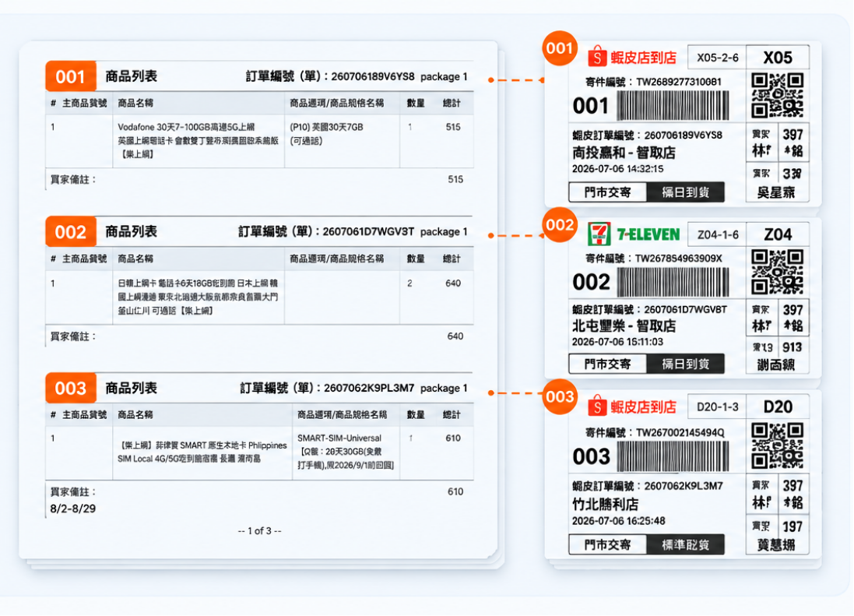854x616 pixels.
Task: Select buyer note 8/2-8/29
Action: click(x=73, y=509)
